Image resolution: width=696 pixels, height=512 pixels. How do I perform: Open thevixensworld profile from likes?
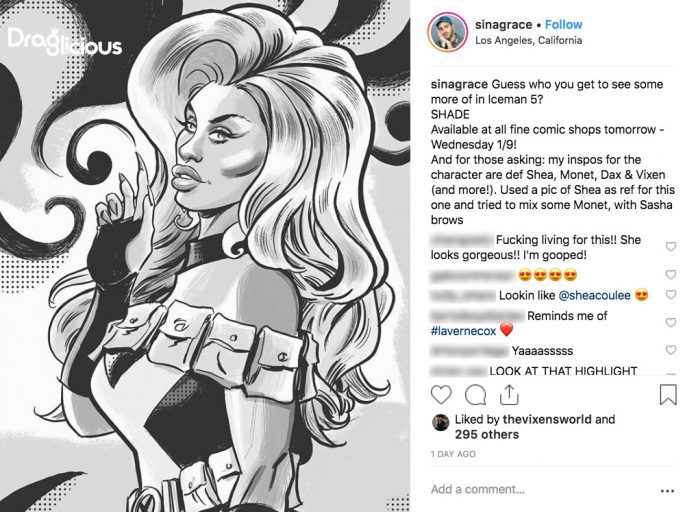click(x=546, y=419)
